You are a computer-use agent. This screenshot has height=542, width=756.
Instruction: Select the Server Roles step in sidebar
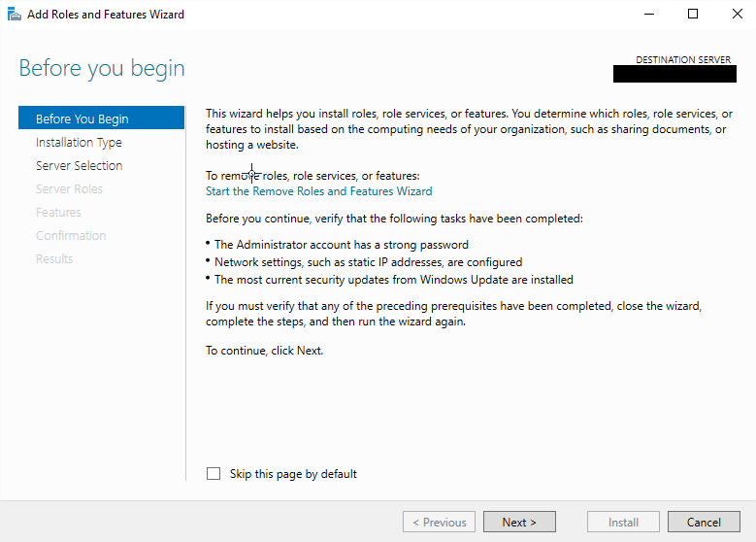pos(69,188)
